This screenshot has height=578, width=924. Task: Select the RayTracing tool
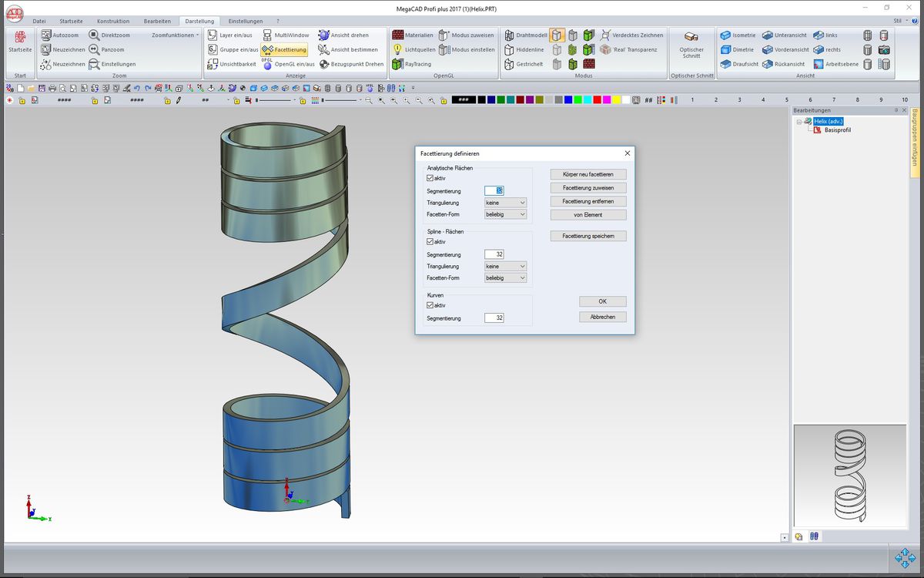[x=398, y=64]
